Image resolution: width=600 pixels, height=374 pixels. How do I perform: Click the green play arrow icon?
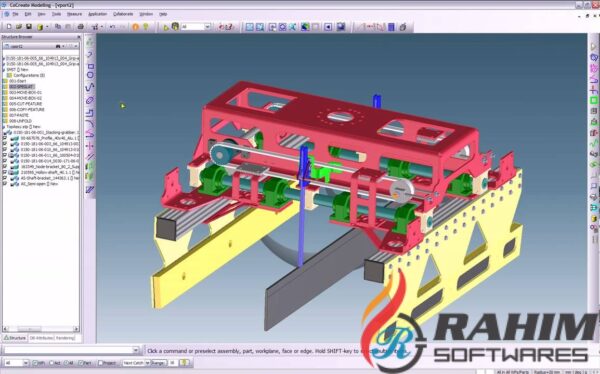(x=166, y=27)
